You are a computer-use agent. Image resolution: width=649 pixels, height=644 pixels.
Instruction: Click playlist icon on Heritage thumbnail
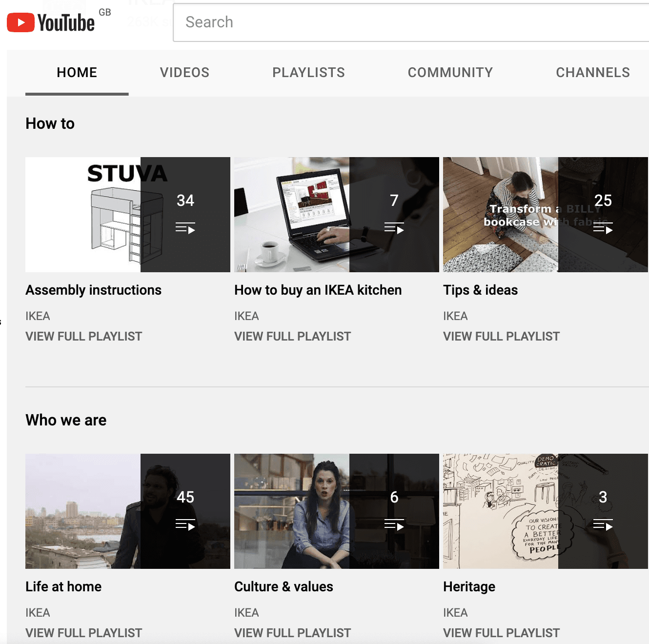603,525
